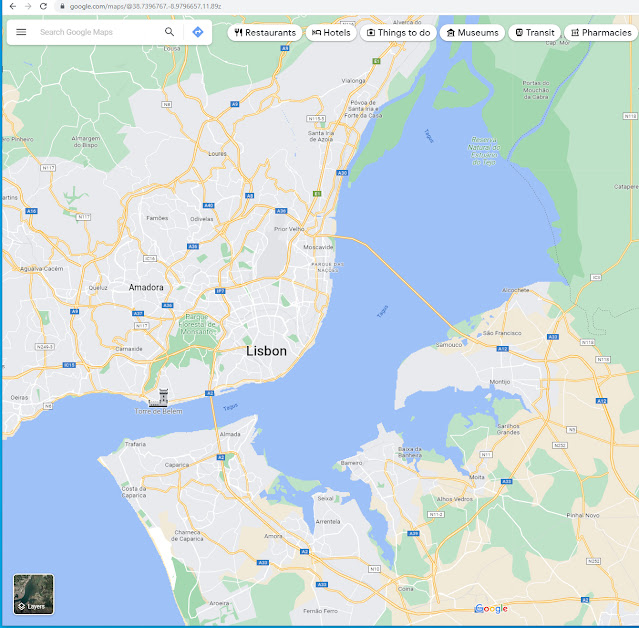The height and width of the screenshot is (628, 639).
Task: Select the google.com/maps URL in address bar
Action: 145,7
